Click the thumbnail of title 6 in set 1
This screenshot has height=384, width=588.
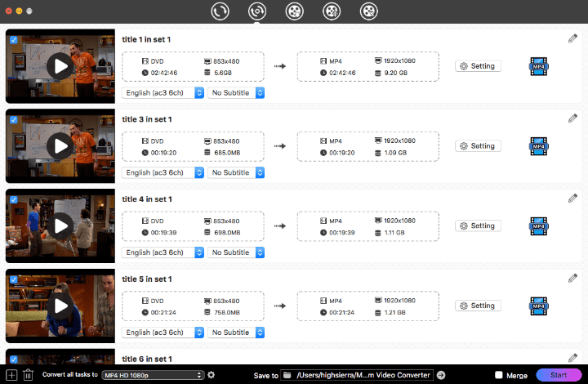[x=60, y=356]
